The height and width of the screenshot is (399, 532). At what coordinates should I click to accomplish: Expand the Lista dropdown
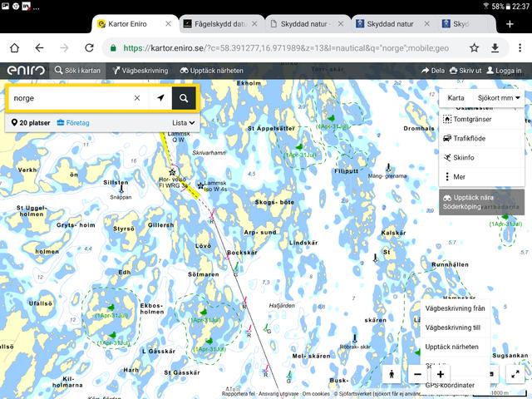[183, 123]
